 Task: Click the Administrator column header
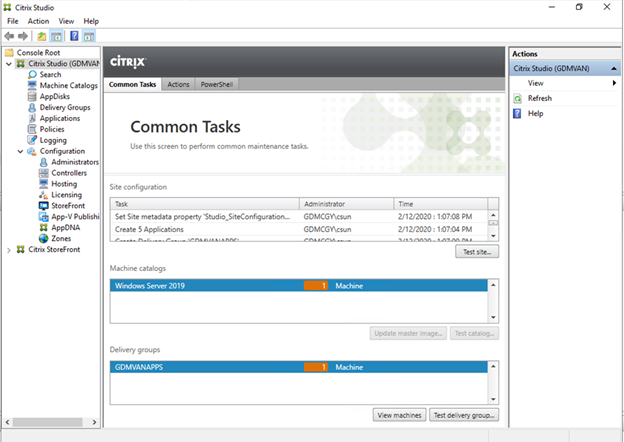point(347,204)
